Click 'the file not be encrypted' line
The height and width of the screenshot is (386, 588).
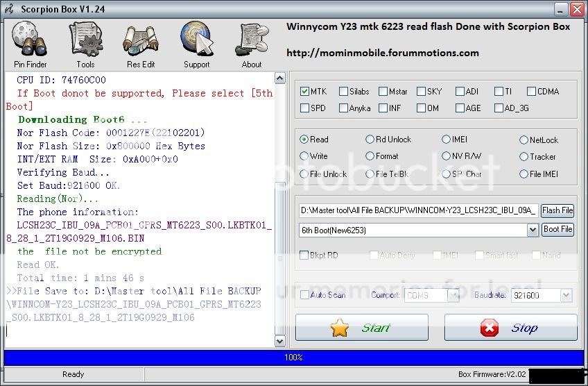pyautogui.click(x=89, y=251)
